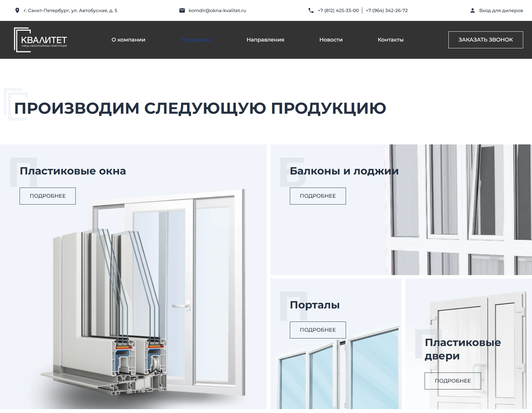
Task: Select the Пластиковые окна heading
Action: [x=73, y=171]
